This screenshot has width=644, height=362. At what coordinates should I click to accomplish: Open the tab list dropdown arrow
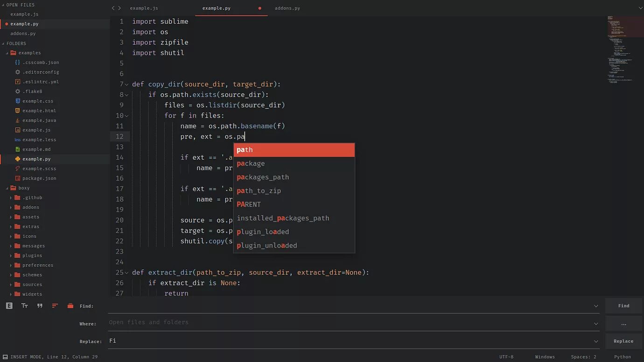(x=640, y=8)
